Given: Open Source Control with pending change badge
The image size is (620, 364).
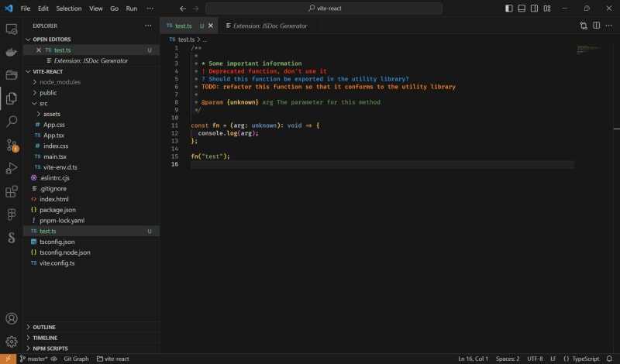Looking at the screenshot, I should pos(12,145).
